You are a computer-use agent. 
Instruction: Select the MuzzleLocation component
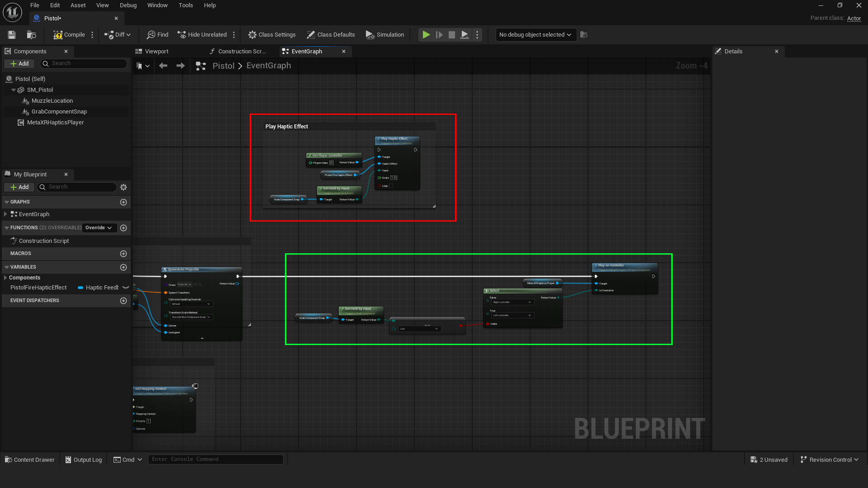pyautogui.click(x=52, y=101)
